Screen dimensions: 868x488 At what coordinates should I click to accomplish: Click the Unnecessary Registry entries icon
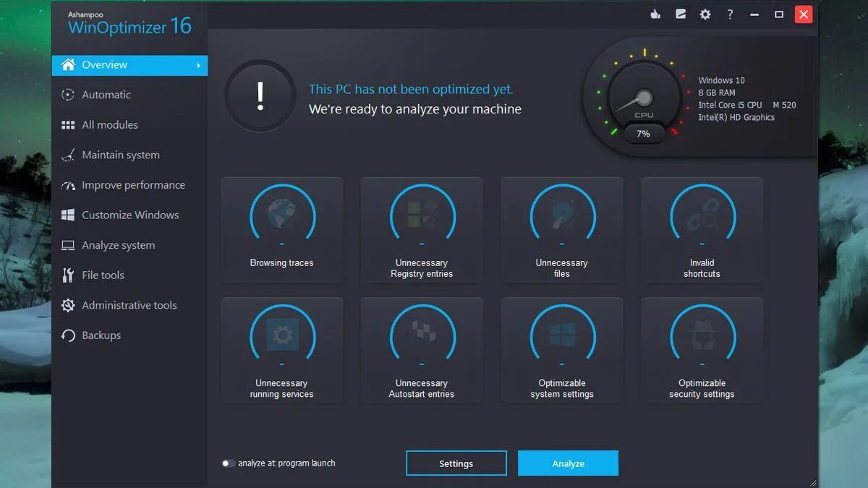click(x=422, y=215)
